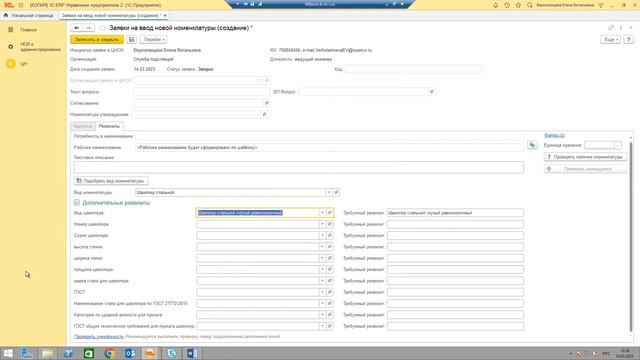The height and width of the screenshot is (360, 640).
Task: Add form to favorites with star icon
Action: [x=102, y=28]
